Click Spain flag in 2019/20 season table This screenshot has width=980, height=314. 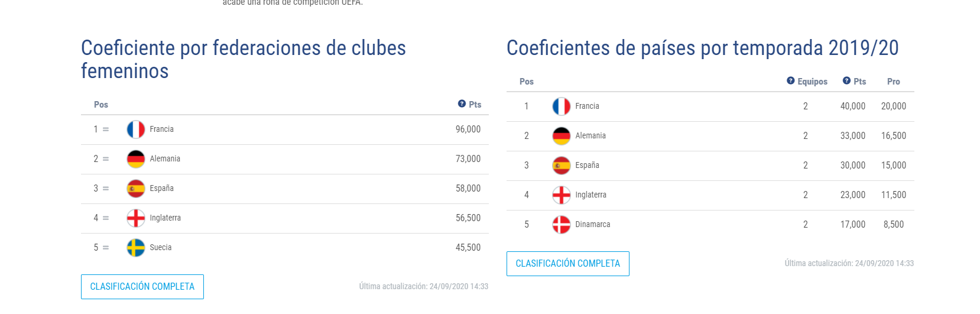tap(562, 166)
